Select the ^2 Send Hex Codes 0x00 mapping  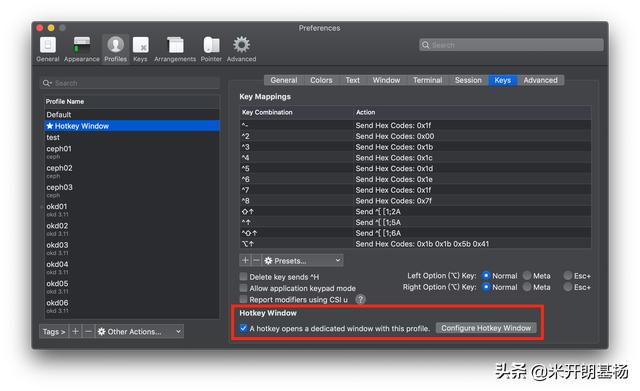[x=415, y=136]
